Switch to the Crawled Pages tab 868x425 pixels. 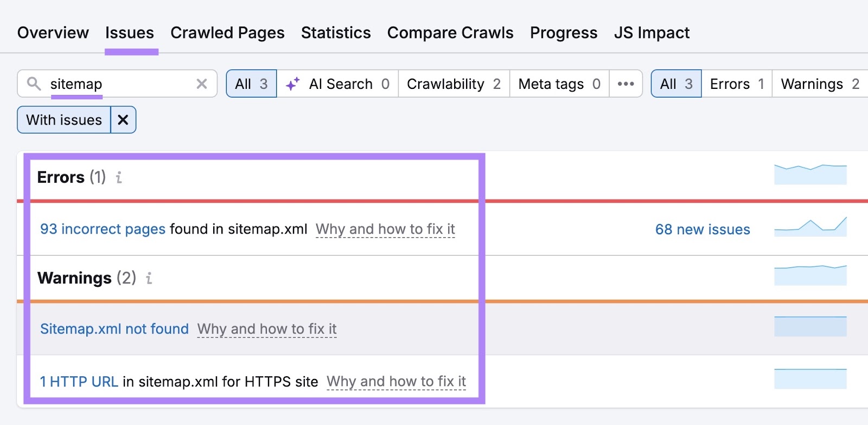tap(227, 33)
